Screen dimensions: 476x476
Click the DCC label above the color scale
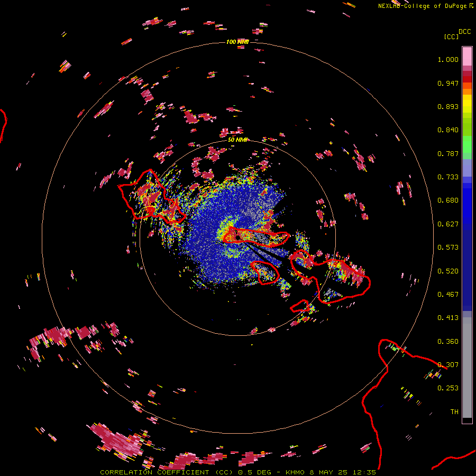pyautogui.click(x=464, y=32)
